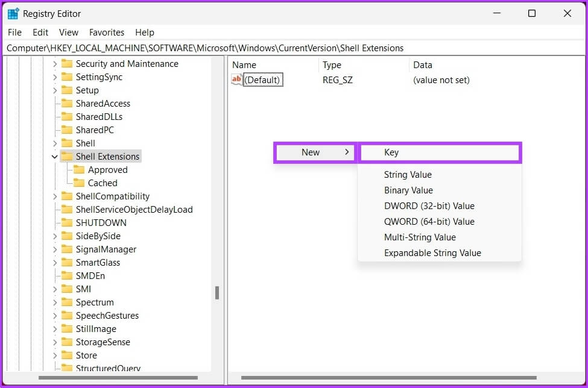Choose Expandable String Value option
588x388 pixels.
[x=440, y=253]
